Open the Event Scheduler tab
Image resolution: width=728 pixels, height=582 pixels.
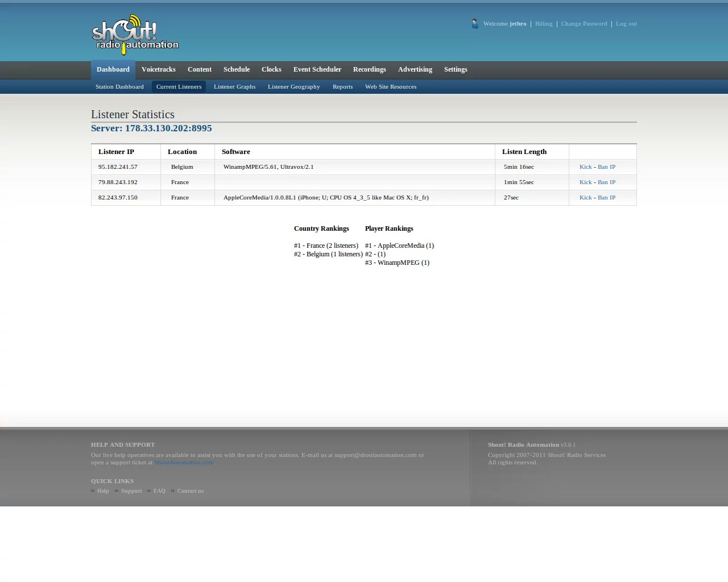[x=317, y=69]
